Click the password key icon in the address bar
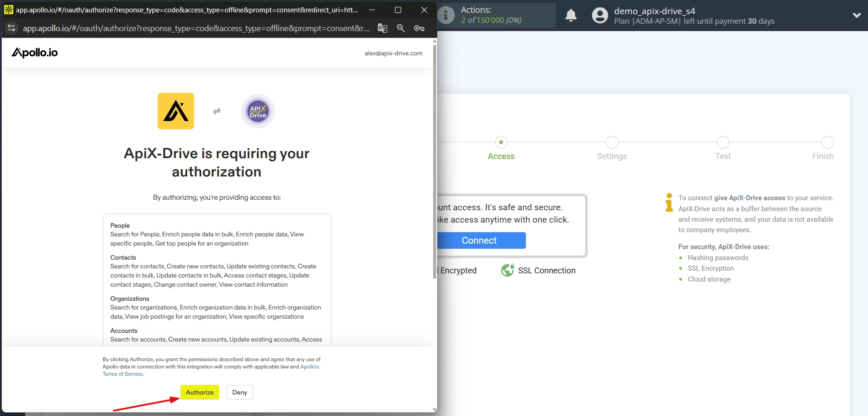This screenshot has height=416, width=868. (419, 28)
